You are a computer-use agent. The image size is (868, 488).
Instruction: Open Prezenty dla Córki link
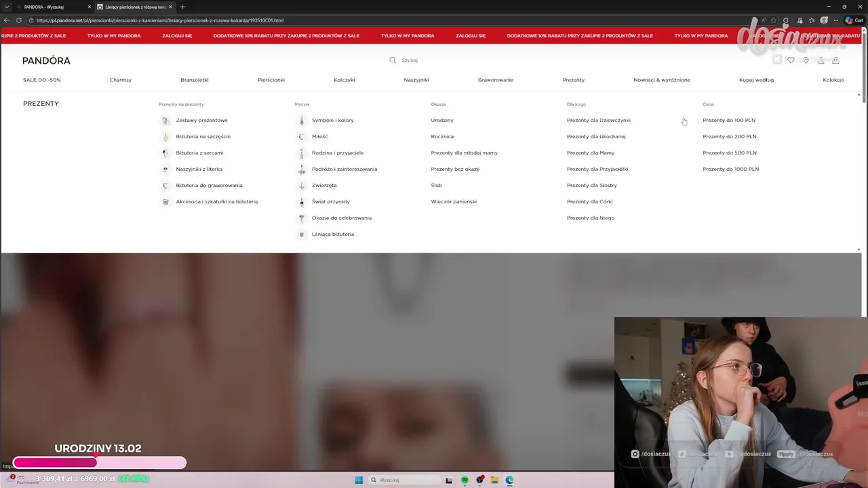[x=590, y=201]
